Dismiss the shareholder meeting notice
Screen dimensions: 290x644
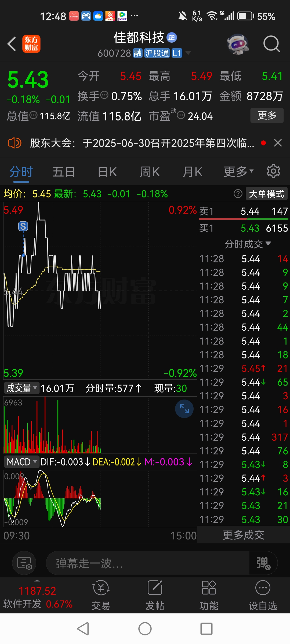(278, 143)
